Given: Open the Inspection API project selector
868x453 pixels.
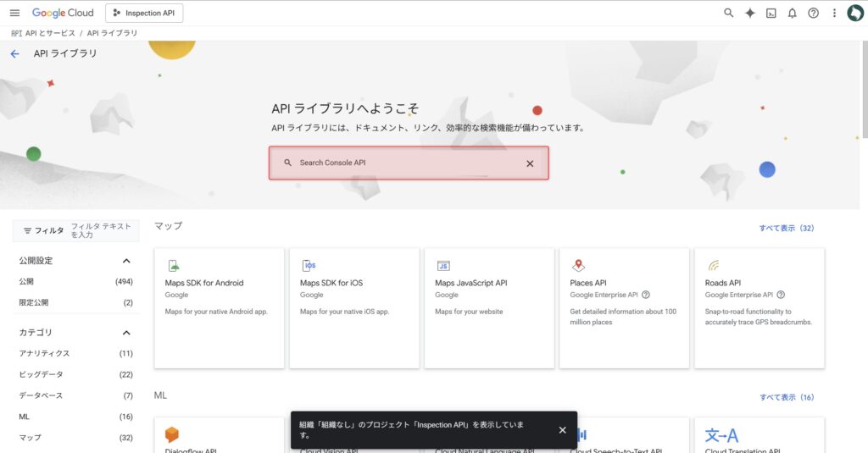Looking at the screenshot, I should pos(144,13).
